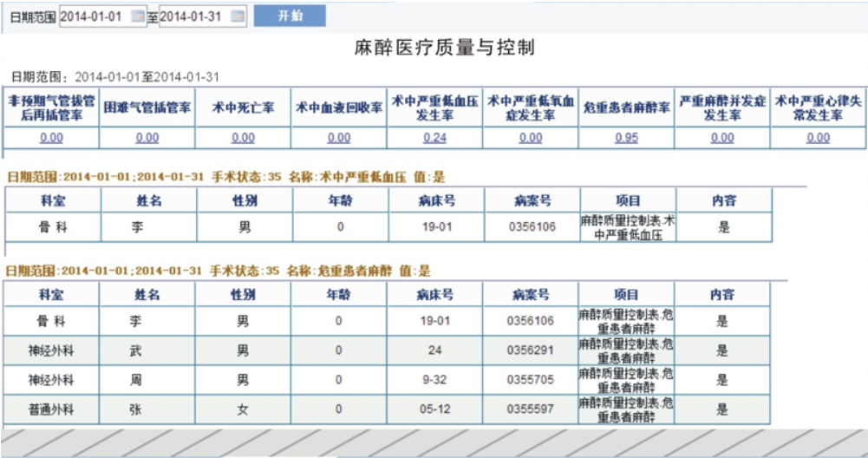This screenshot has width=868, height=458.
Task: Select the 0.00 link under 术中血液回收率
Action: 339,138
